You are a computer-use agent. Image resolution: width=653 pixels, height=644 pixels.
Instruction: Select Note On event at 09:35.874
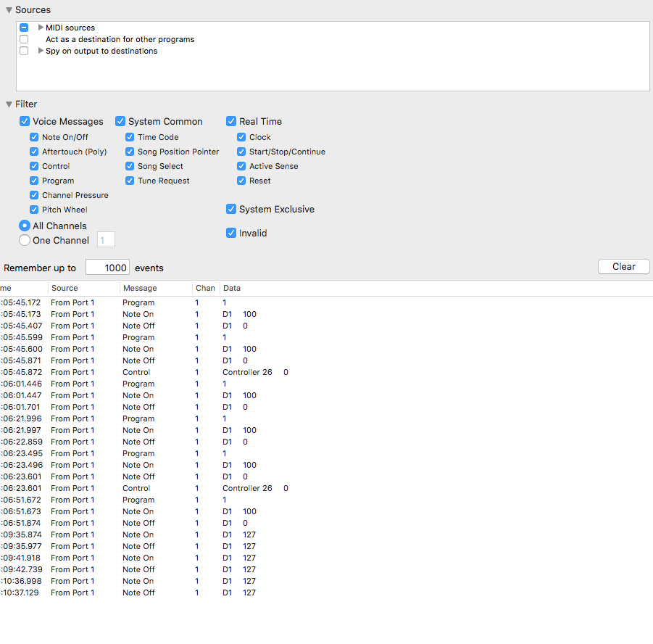pyautogui.click(x=326, y=534)
